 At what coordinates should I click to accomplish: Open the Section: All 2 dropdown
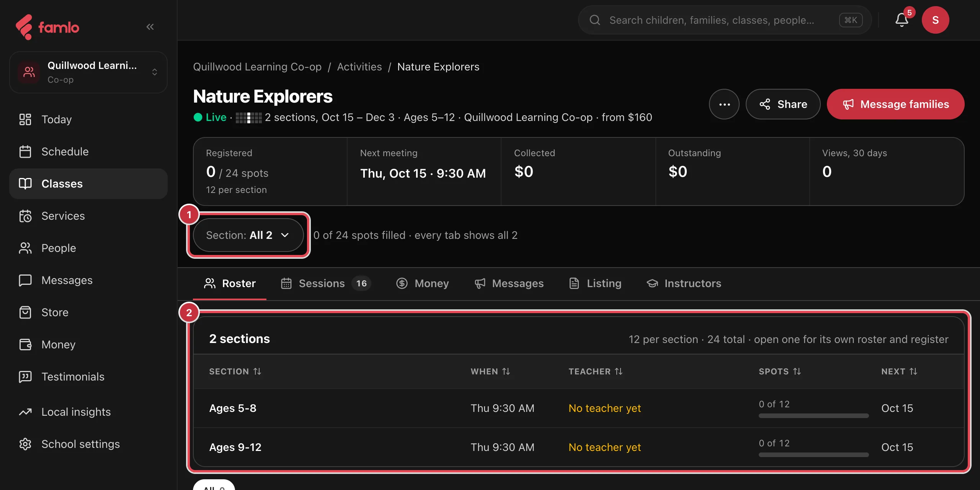click(x=248, y=235)
